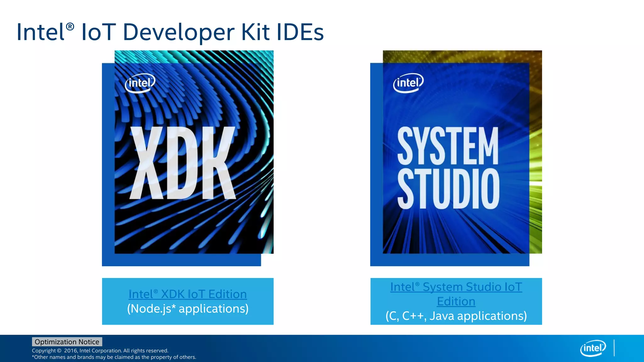
Task: Click the "(Node.js* applications)" text
Action: tap(188, 309)
